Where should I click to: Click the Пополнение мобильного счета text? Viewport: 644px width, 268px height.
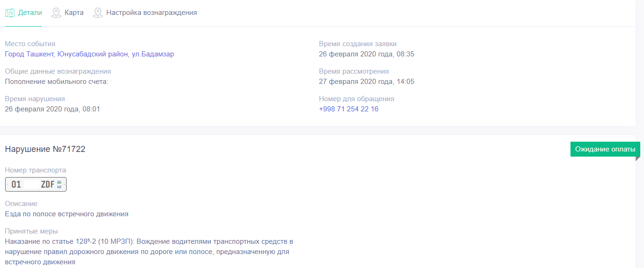click(x=56, y=82)
